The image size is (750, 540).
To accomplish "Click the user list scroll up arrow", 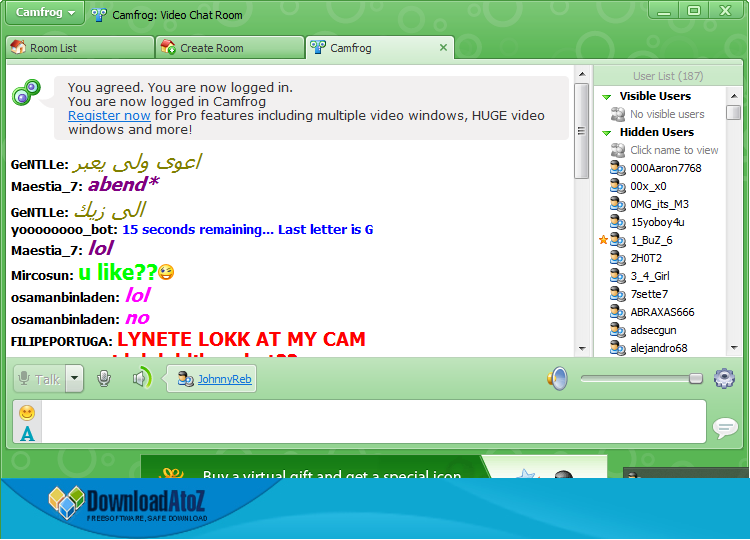I will [734, 96].
